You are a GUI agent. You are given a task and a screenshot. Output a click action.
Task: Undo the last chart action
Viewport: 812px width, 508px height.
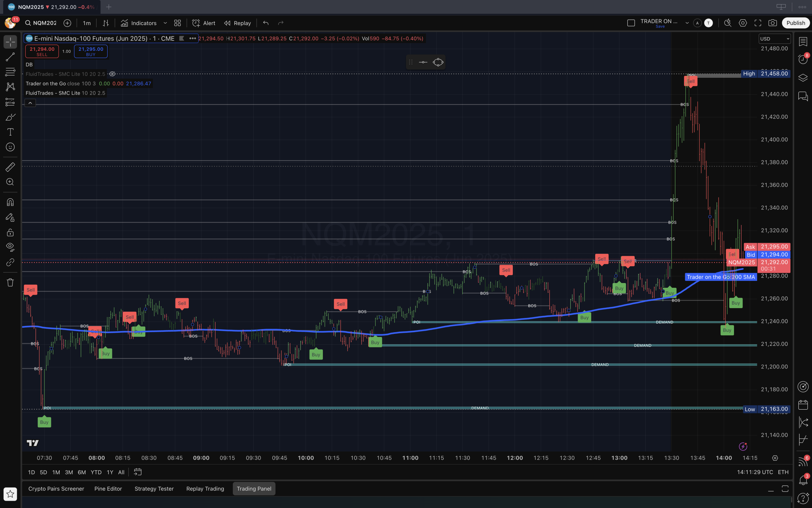tap(265, 23)
